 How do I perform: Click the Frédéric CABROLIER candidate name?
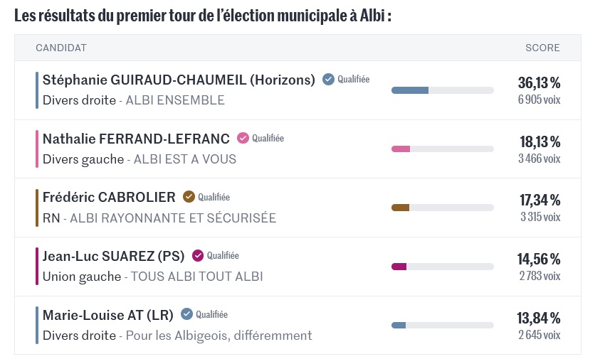tap(109, 198)
